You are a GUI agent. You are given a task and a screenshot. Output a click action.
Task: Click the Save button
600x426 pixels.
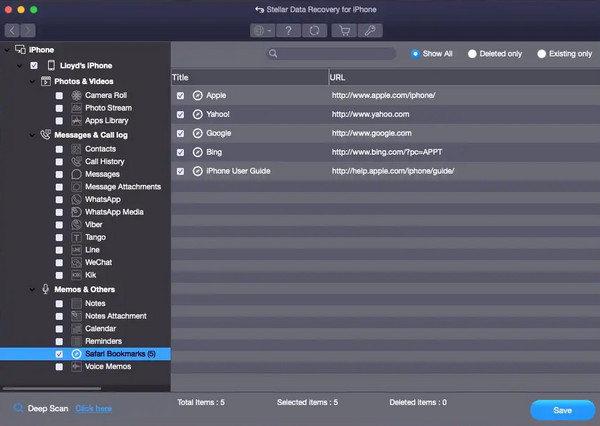point(562,410)
